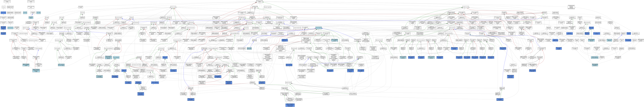Image resolution: width=644 pixels, height=107 pixels.
Task: Click the 'defense response to nematode' node
Action: [628, 40]
